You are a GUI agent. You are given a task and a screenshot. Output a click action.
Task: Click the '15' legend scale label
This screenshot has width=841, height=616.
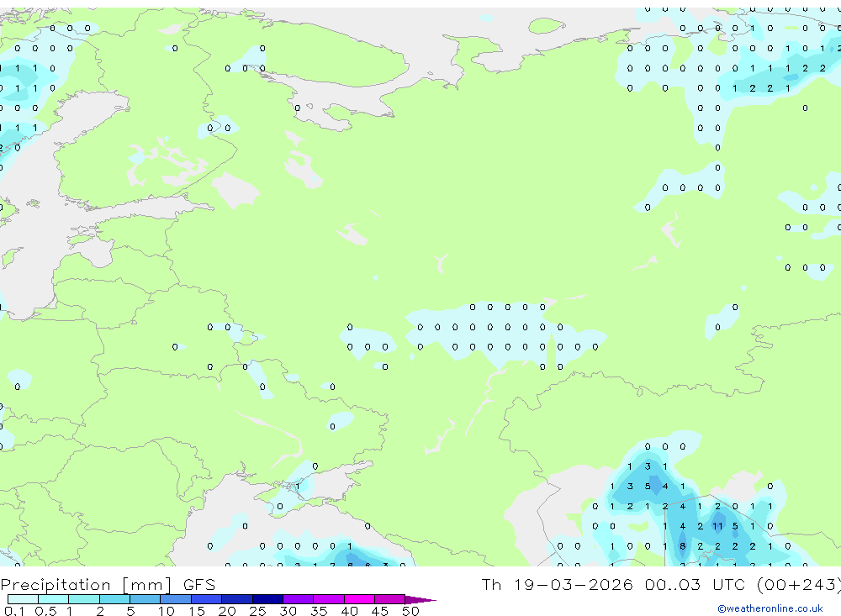(197, 611)
